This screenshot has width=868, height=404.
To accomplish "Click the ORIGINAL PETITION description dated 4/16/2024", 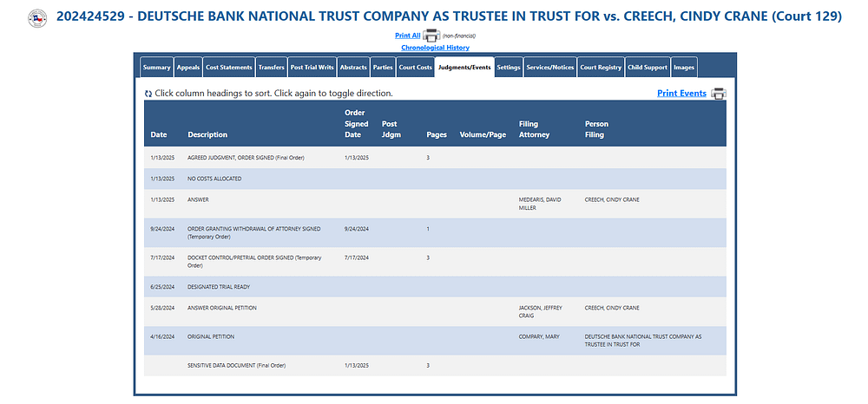I will click(211, 336).
